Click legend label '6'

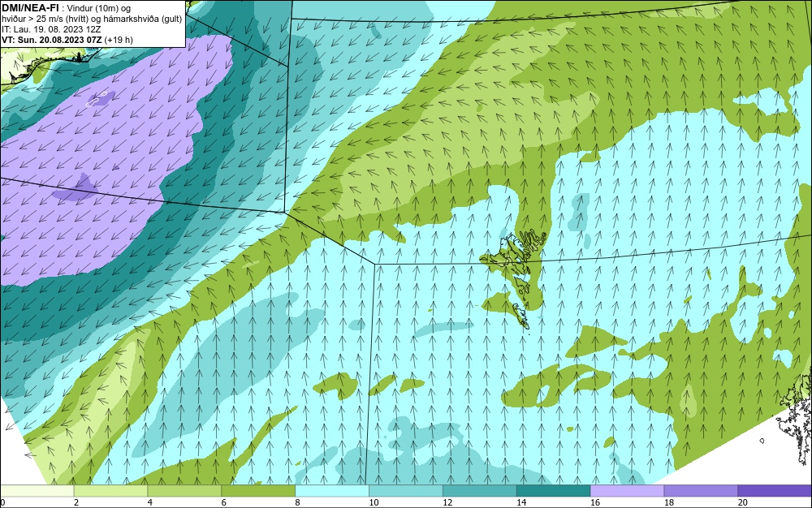click(224, 502)
